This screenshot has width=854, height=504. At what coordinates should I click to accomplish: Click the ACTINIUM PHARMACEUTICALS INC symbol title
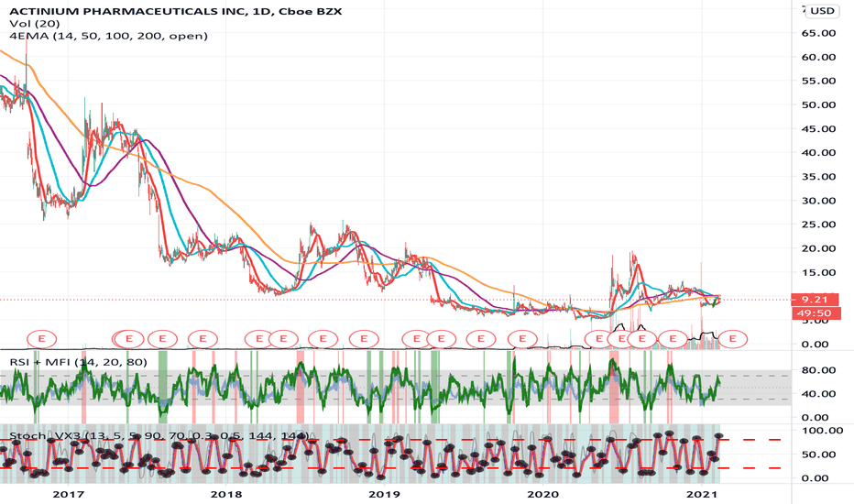click(x=128, y=10)
